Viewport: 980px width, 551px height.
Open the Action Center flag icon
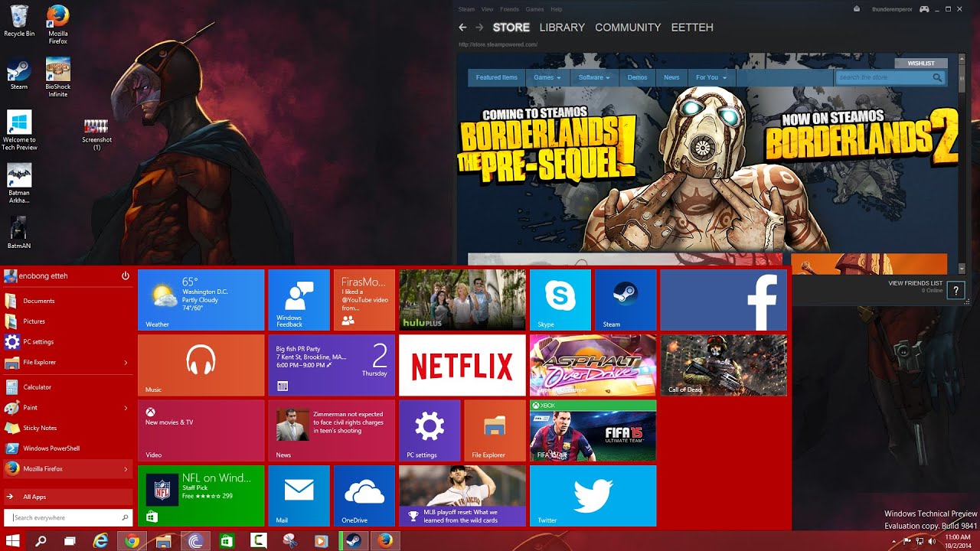pos(906,541)
